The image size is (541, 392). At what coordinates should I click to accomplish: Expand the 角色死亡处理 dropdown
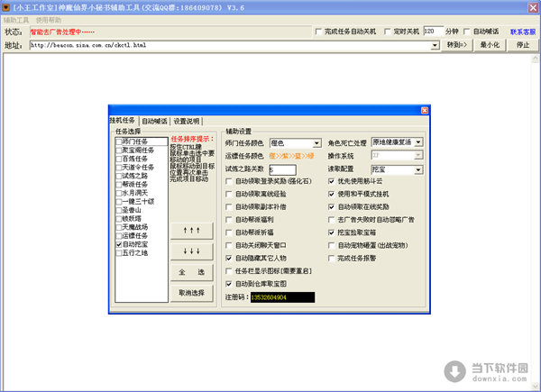pos(417,142)
